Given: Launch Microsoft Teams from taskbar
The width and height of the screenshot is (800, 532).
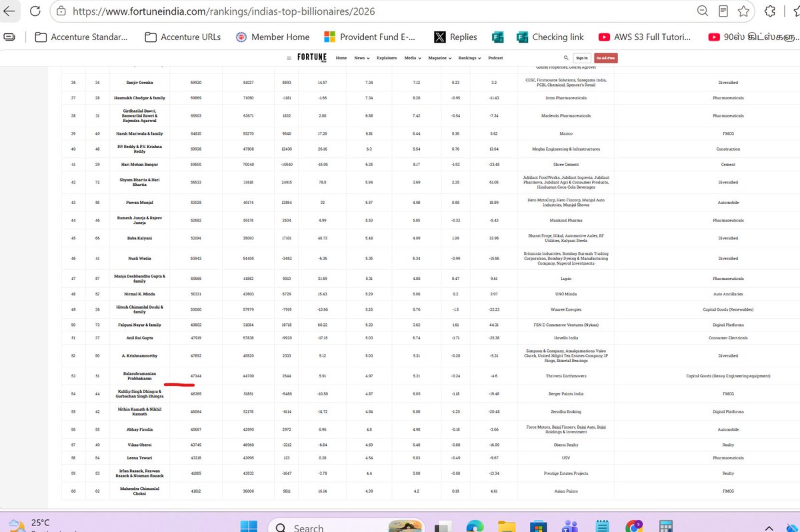Looking at the screenshot, I should point(571,527).
